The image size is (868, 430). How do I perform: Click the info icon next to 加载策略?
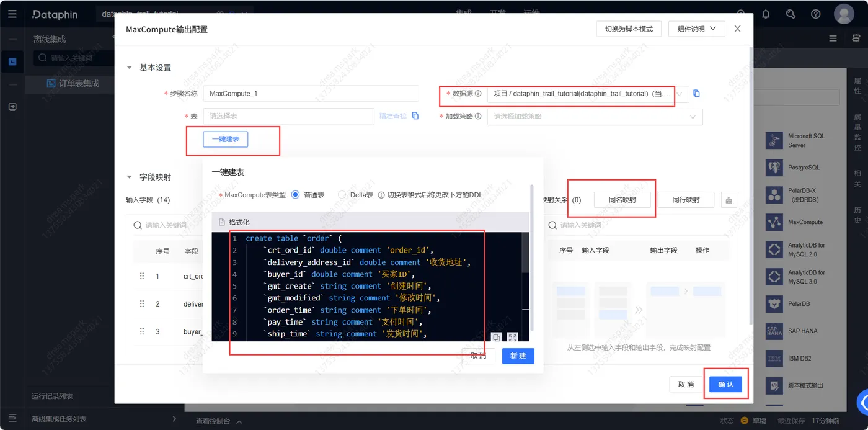(x=478, y=116)
